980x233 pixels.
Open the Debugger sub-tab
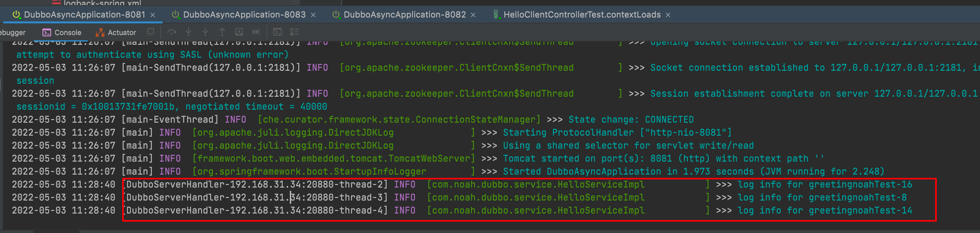click(13, 33)
